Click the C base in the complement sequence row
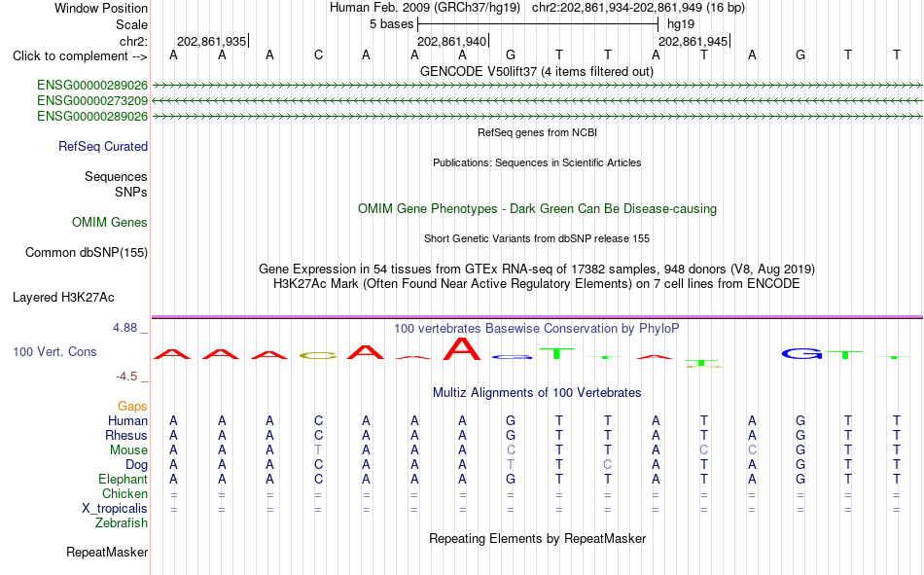The height and width of the screenshot is (575, 924). click(x=318, y=55)
